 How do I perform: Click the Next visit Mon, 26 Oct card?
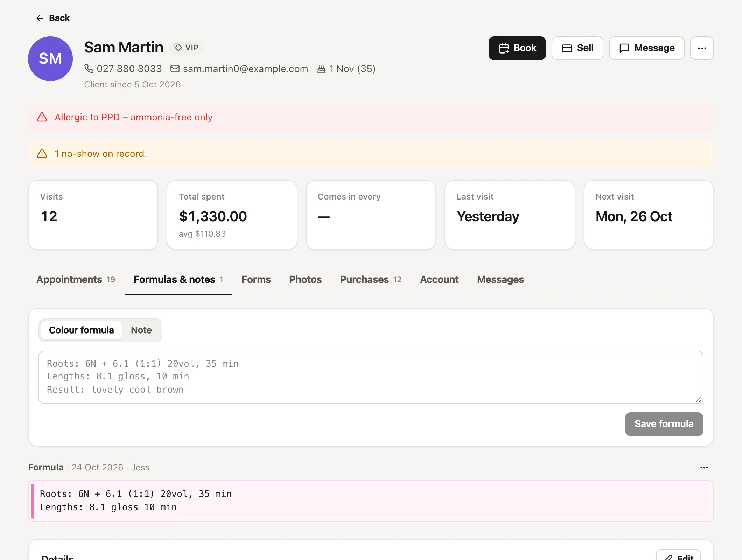point(649,215)
